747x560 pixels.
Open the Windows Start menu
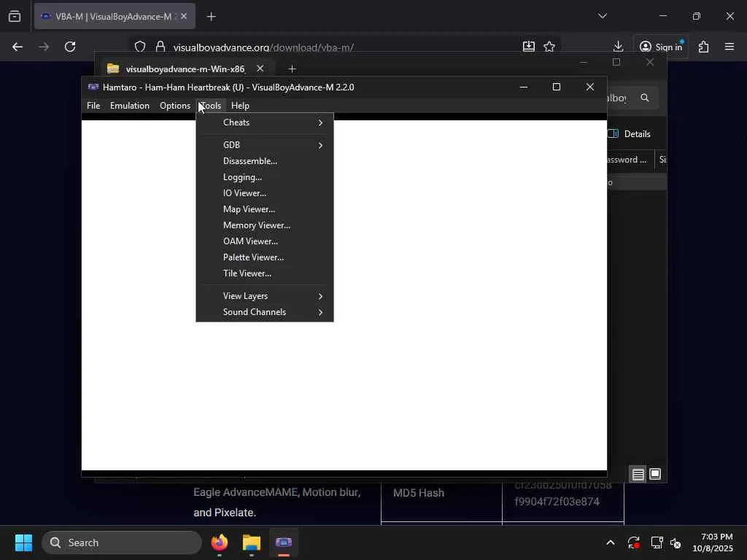[23, 542]
